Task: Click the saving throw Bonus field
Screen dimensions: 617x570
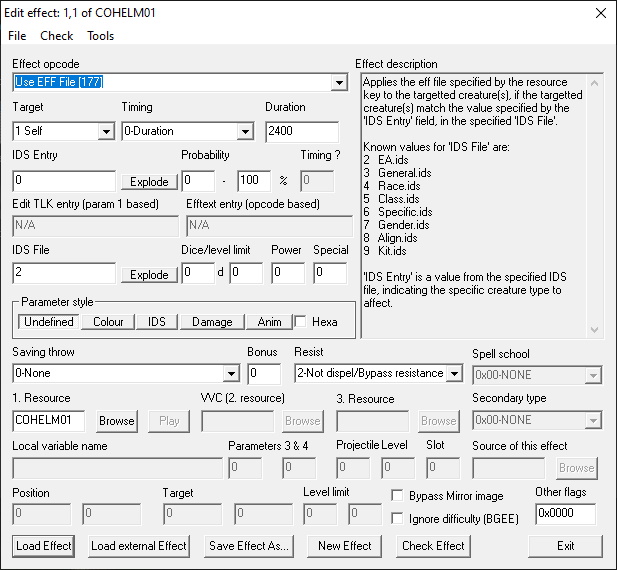Action: click(x=264, y=374)
